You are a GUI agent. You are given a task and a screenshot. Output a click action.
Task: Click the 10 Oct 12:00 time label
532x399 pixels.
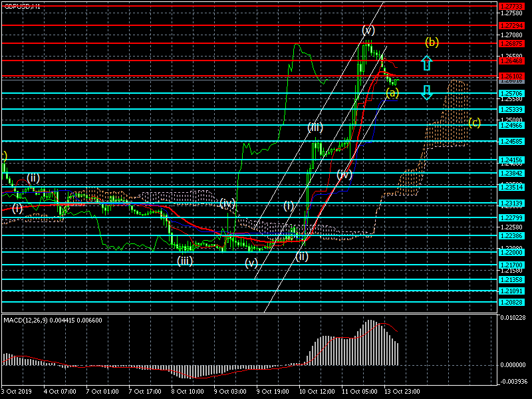click(317, 392)
